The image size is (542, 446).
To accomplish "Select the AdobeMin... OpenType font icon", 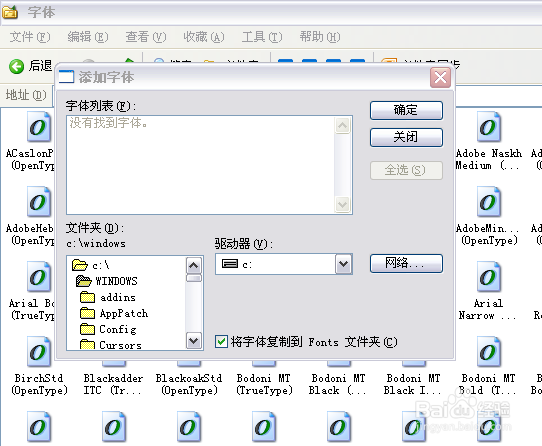I will (489, 202).
